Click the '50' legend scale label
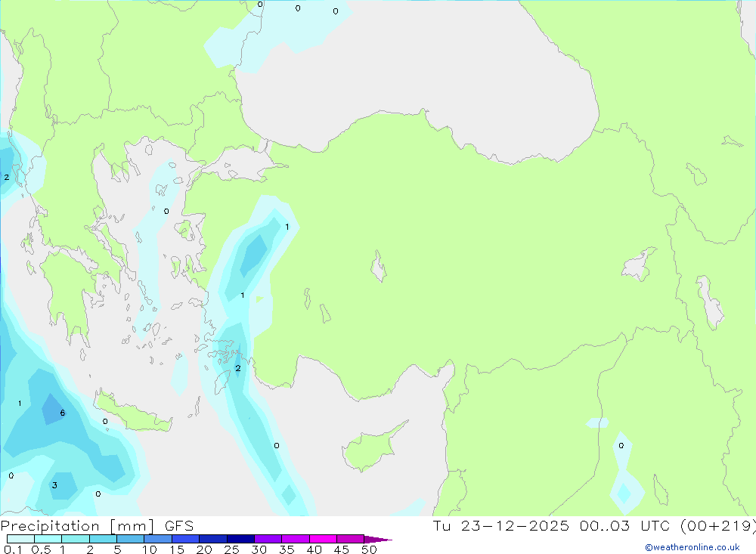 (369, 549)
